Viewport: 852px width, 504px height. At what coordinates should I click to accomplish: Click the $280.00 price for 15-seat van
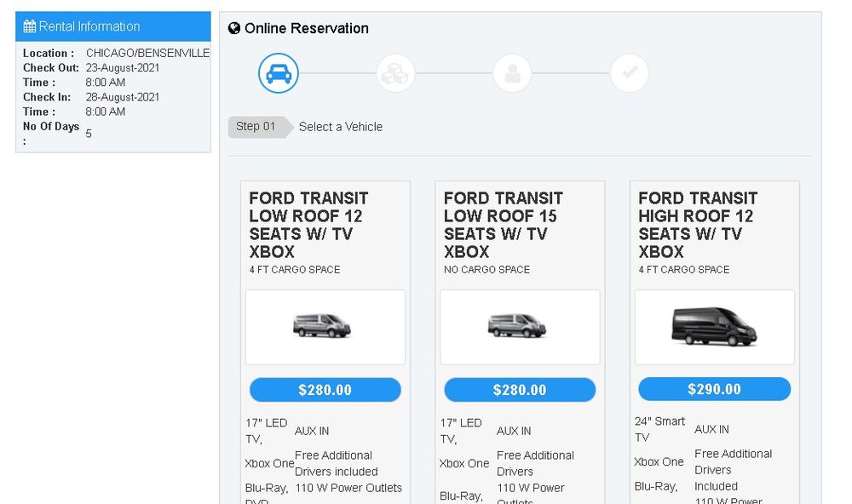(x=519, y=390)
